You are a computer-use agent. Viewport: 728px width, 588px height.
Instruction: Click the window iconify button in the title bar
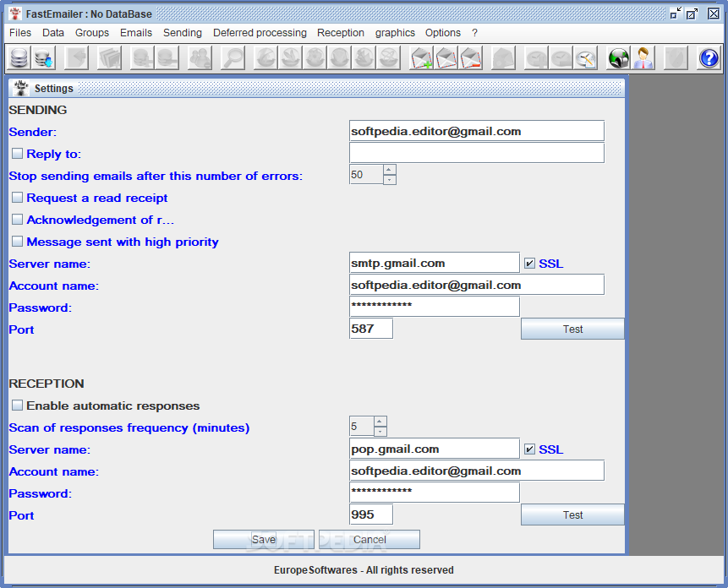pyautogui.click(x=676, y=14)
